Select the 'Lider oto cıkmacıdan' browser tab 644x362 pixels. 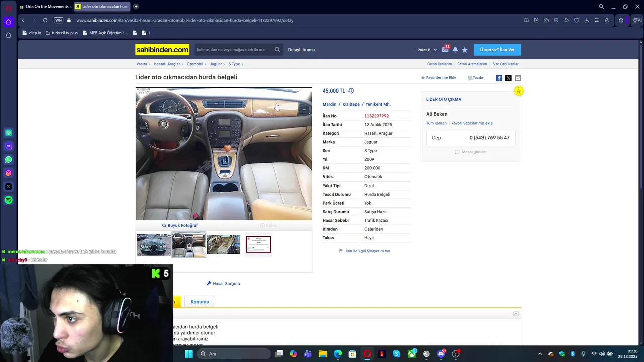point(102,7)
